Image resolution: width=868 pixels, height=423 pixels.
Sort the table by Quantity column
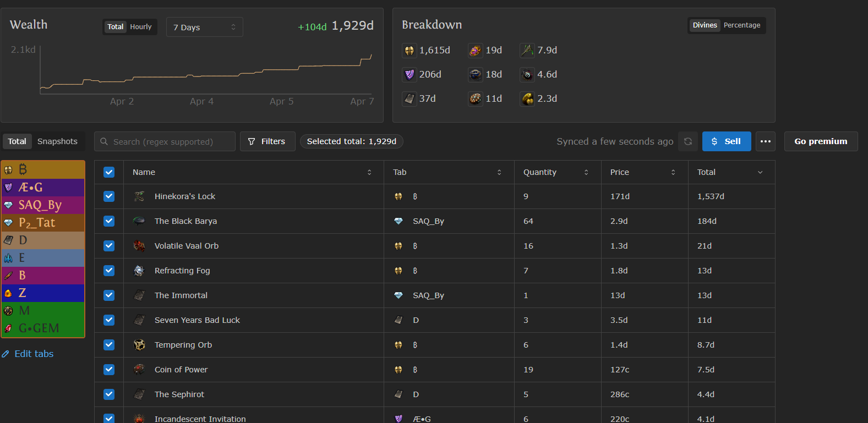[x=558, y=172]
